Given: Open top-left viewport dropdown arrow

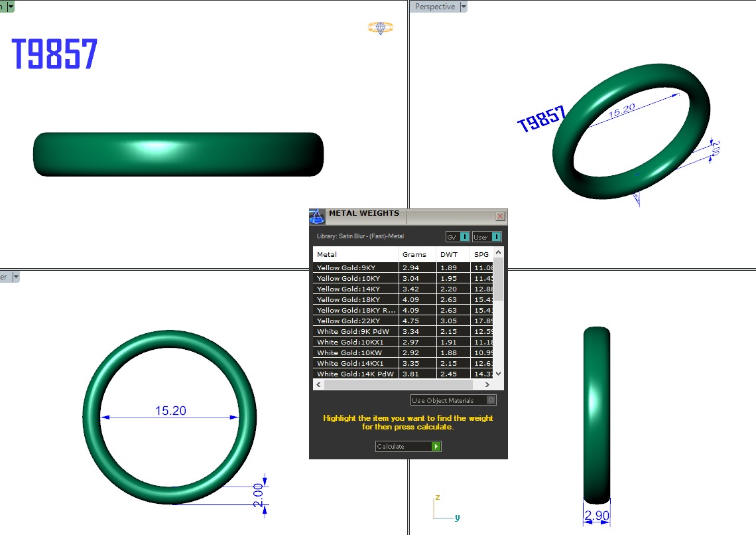Looking at the screenshot, I should pyautogui.click(x=11, y=5).
